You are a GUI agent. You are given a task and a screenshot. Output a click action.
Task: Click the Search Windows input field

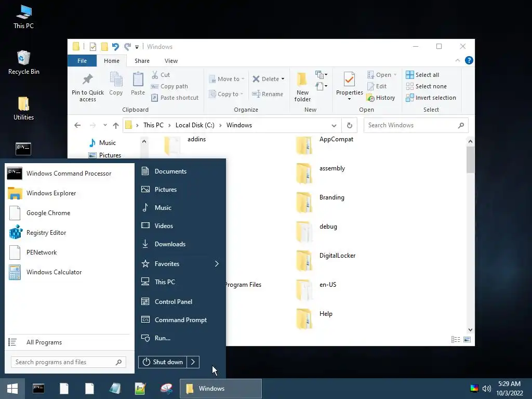point(416,125)
